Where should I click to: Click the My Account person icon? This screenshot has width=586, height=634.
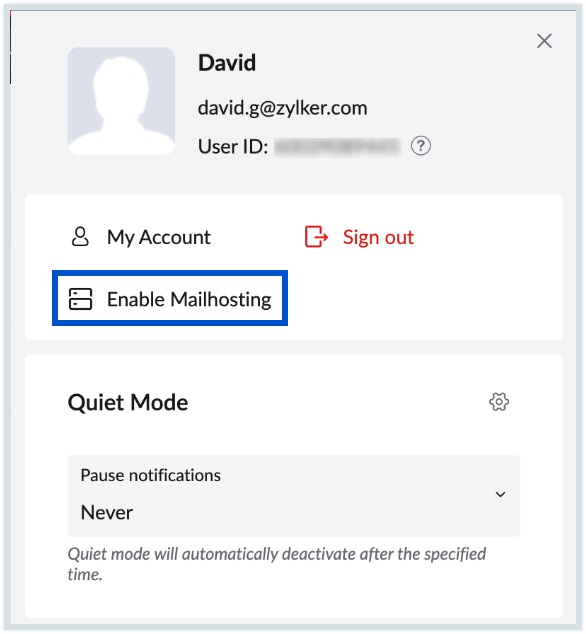click(x=80, y=237)
